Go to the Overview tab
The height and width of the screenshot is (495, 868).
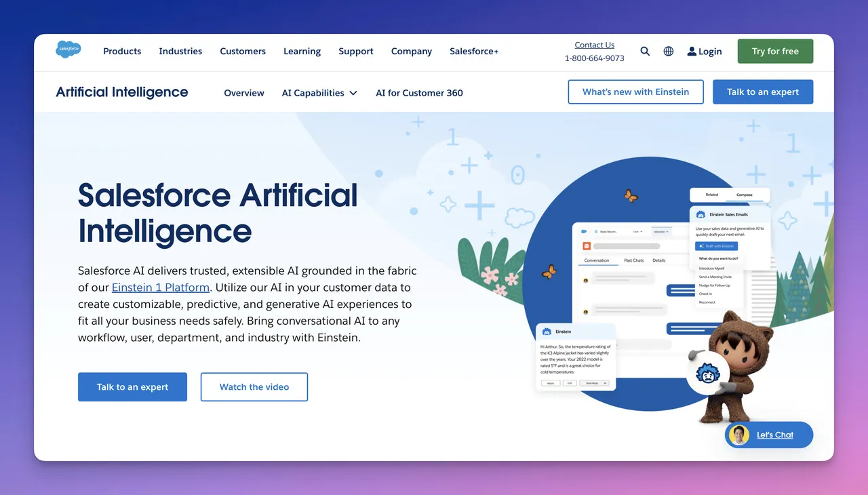point(244,93)
